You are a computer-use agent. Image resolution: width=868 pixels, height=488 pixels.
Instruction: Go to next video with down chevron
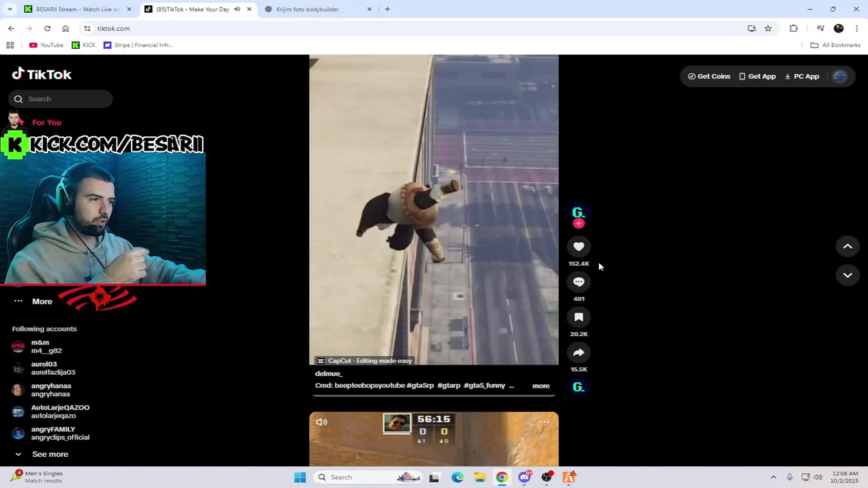point(848,275)
